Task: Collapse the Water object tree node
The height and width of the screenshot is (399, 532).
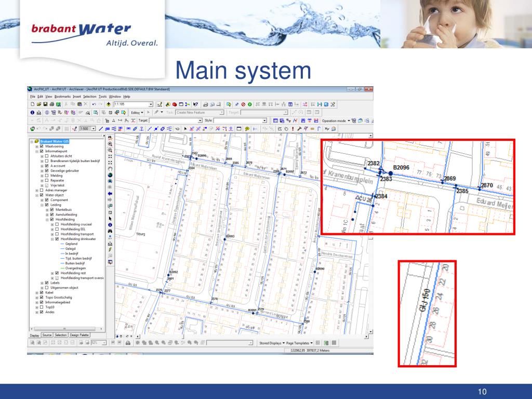Action: point(37,195)
